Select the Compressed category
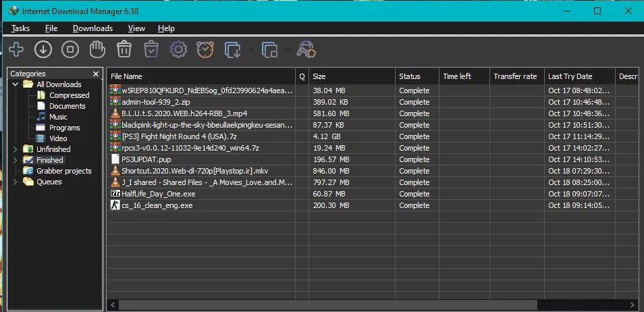The height and width of the screenshot is (312, 644). coord(69,95)
